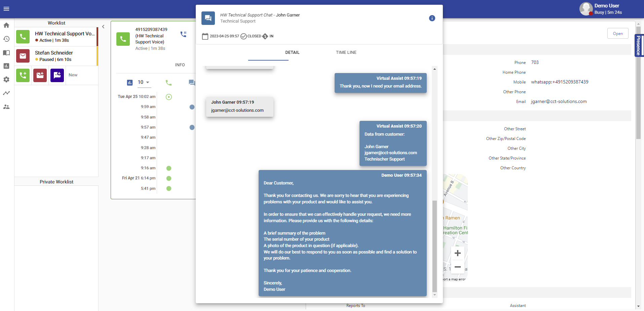Image resolution: width=644 pixels, height=311 pixels.
Task: Click the Worklist header
Action: (56, 23)
